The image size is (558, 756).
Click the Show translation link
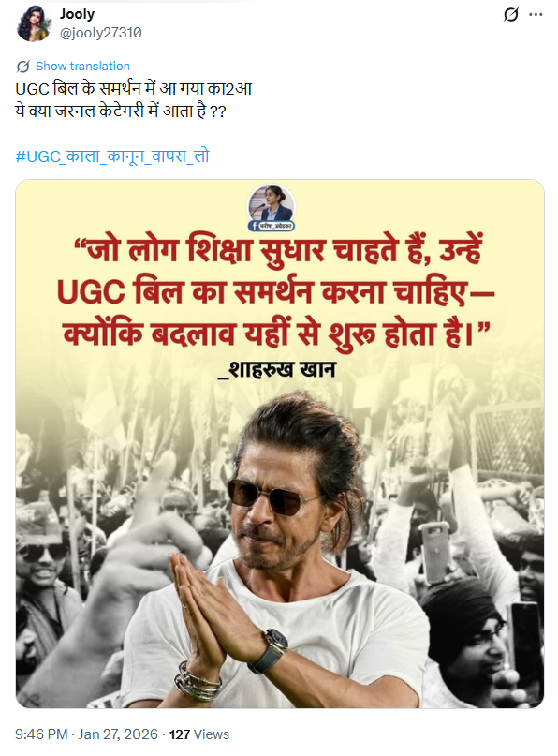pyautogui.click(x=82, y=67)
